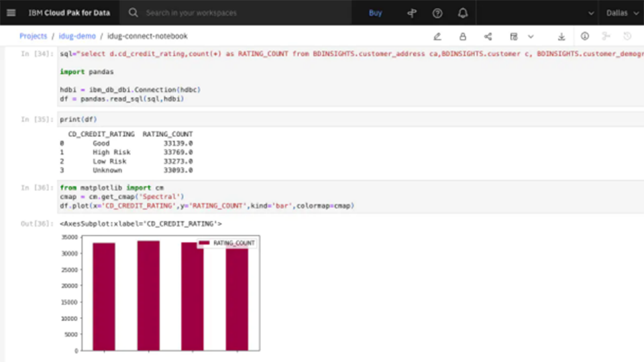Open the notebook information icon
This screenshot has width=644, height=362.
(585, 36)
